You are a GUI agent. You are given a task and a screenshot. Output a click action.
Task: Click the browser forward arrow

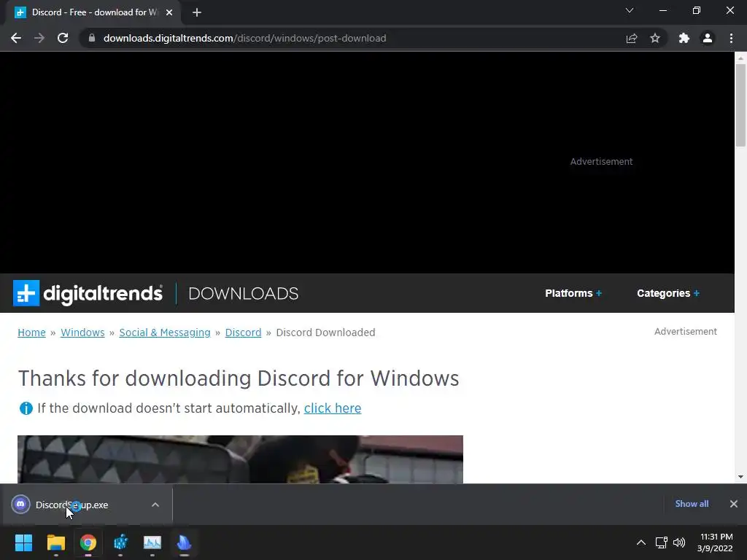pyautogui.click(x=39, y=38)
